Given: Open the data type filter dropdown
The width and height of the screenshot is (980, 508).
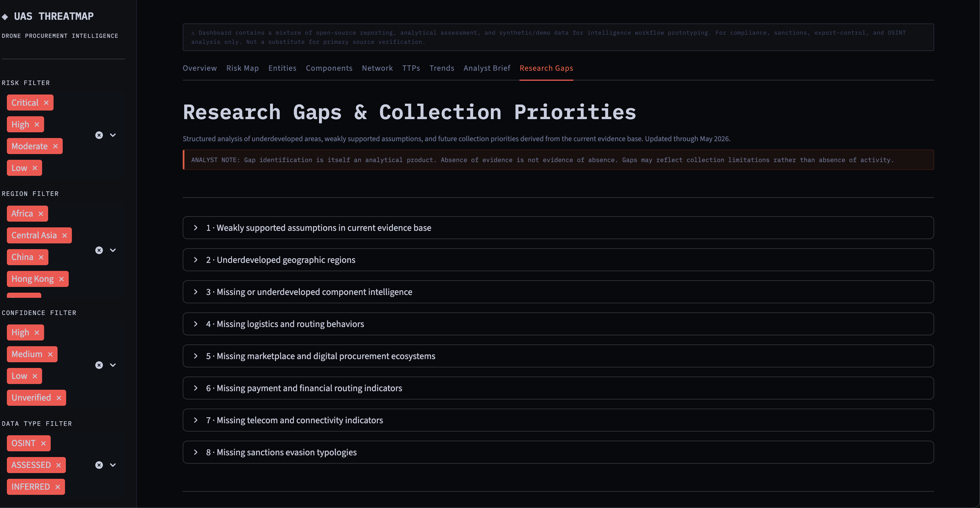Looking at the screenshot, I should coord(113,465).
